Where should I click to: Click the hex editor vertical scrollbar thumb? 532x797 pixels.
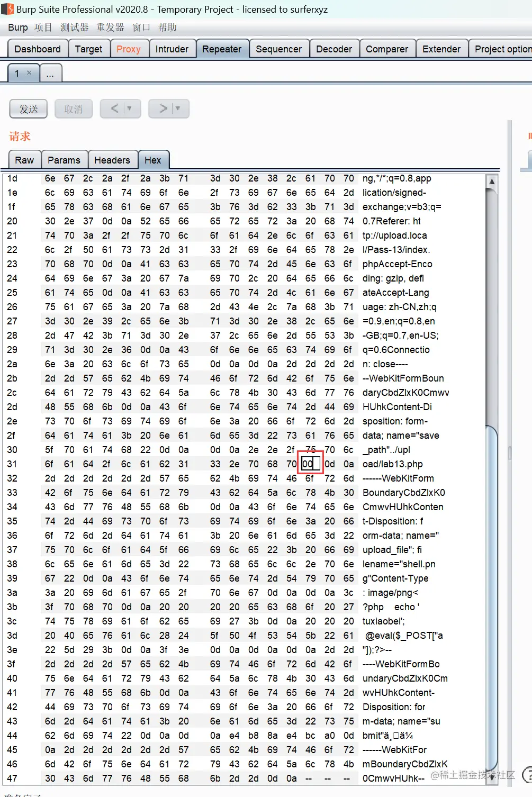(492, 598)
